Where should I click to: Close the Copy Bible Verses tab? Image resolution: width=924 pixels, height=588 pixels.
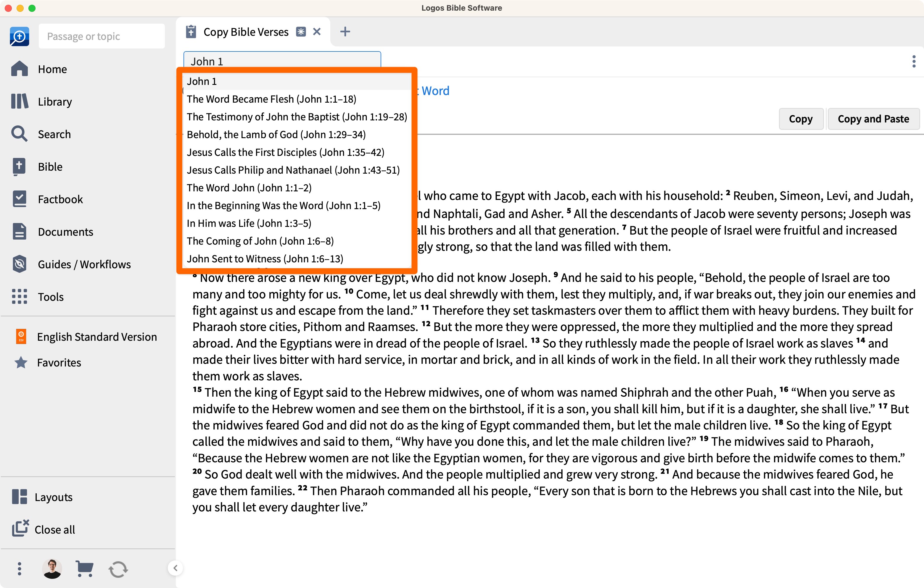317,32
